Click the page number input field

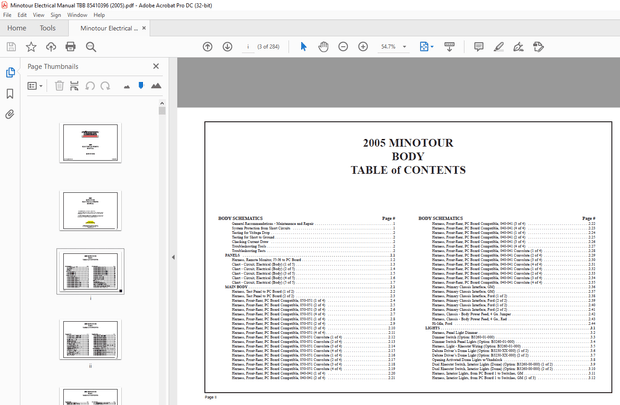click(248, 47)
